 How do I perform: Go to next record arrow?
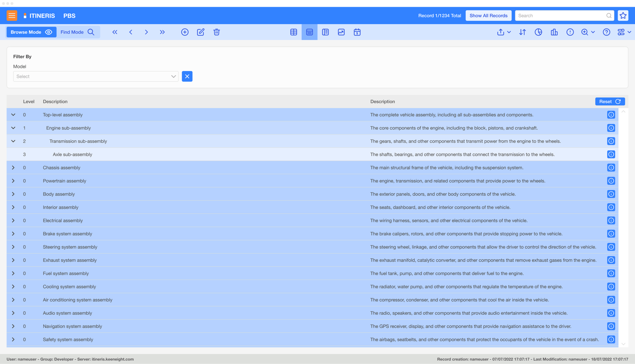pyautogui.click(x=146, y=32)
